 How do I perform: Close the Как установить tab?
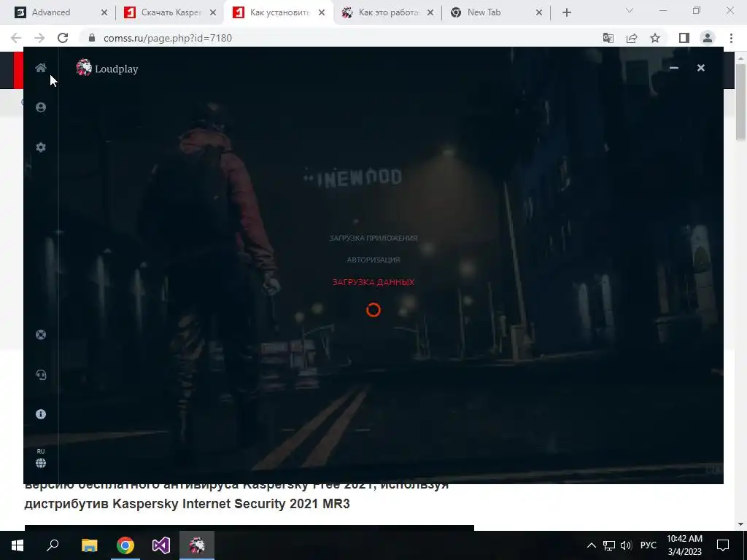pyautogui.click(x=322, y=12)
